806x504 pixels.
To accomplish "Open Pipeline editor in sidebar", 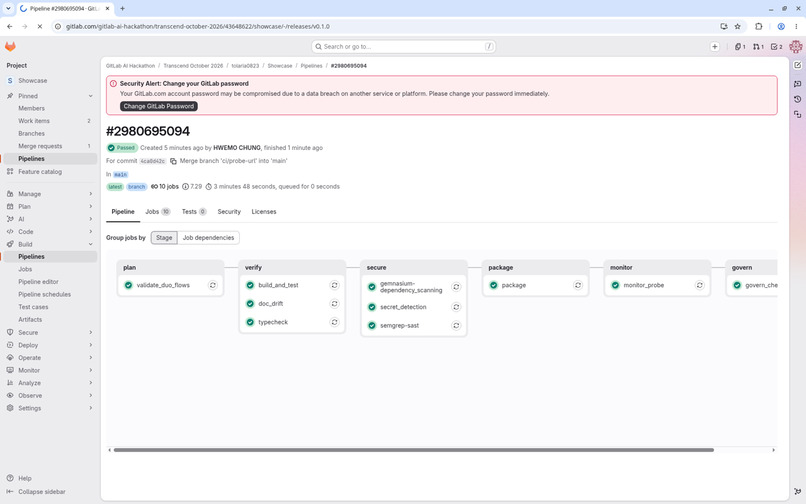I will [39, 282].
